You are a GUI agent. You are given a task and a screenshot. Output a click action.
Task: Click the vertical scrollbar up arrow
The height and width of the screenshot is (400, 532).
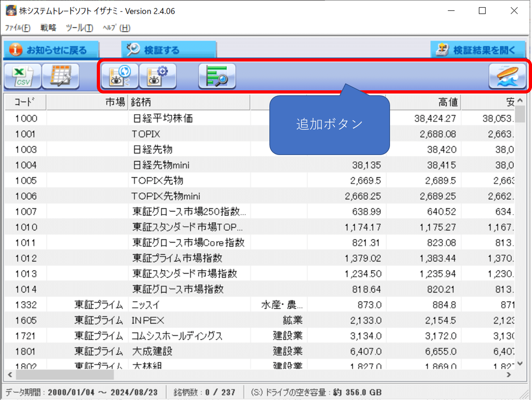520,101
